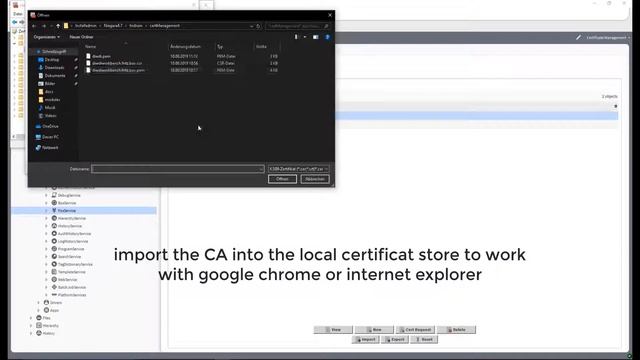Viewport: 640px width, 360px height.
Task: Click the TemplateService icon in the tree
Action: pos(54,272)
